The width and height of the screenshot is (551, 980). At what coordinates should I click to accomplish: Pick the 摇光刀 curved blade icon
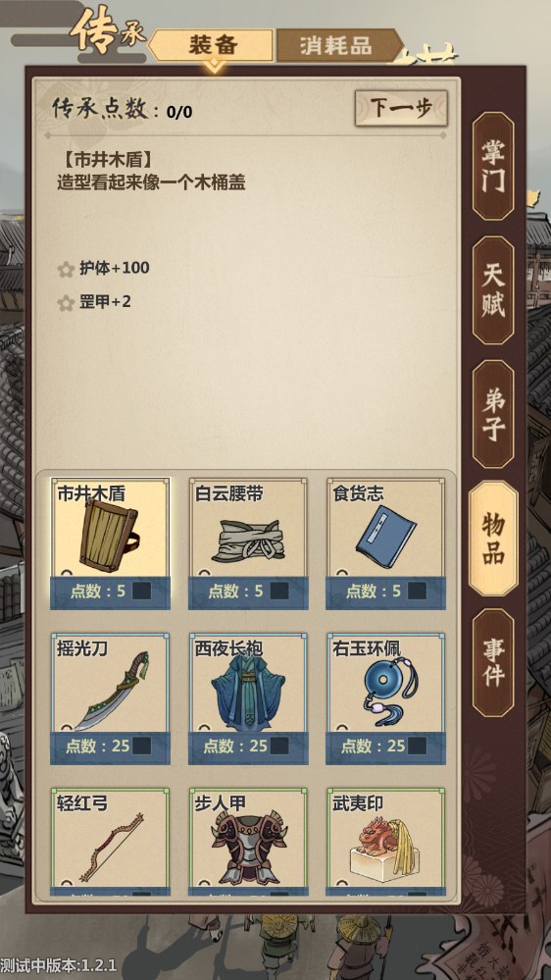coord(111,690)
